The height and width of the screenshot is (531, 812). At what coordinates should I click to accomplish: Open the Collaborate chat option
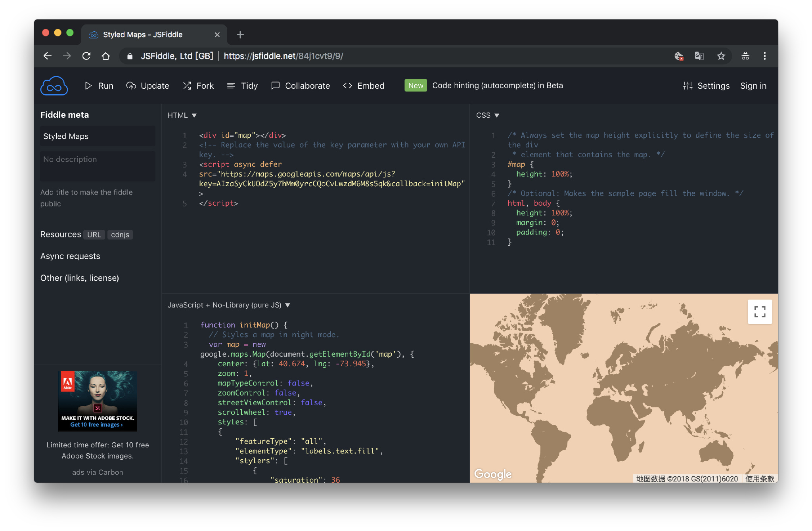coord(301,86)
